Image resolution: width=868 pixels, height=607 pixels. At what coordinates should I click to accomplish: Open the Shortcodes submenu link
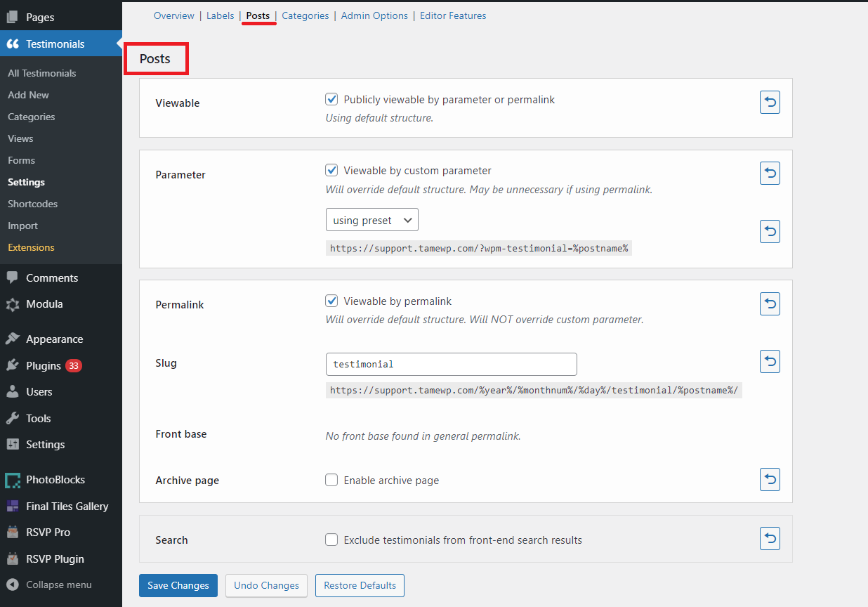33,204
